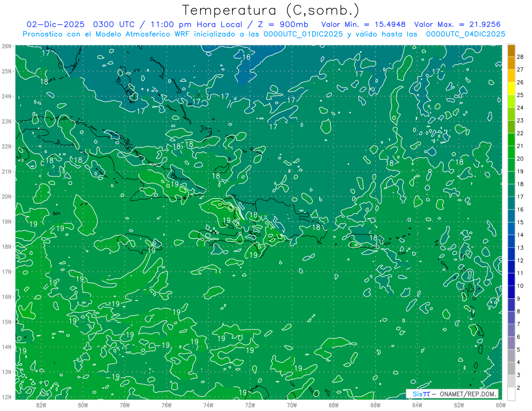
Task: Click the '60W' longitude axis label
Action: pyautogui.click(x=501, y=404)
